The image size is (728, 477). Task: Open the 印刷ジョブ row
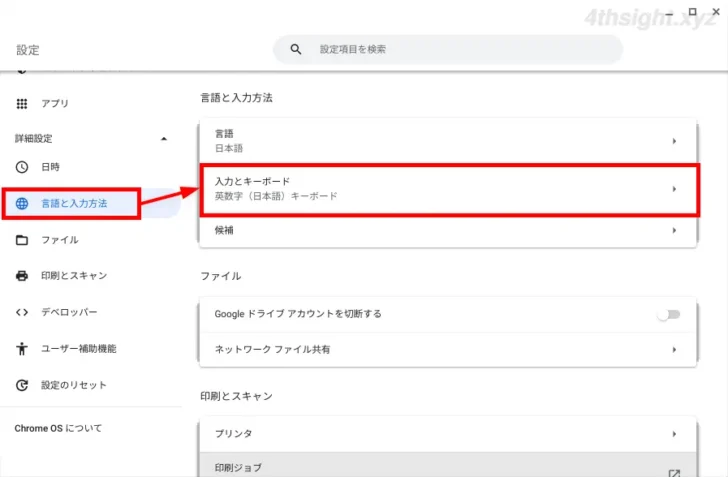[448, 465]
